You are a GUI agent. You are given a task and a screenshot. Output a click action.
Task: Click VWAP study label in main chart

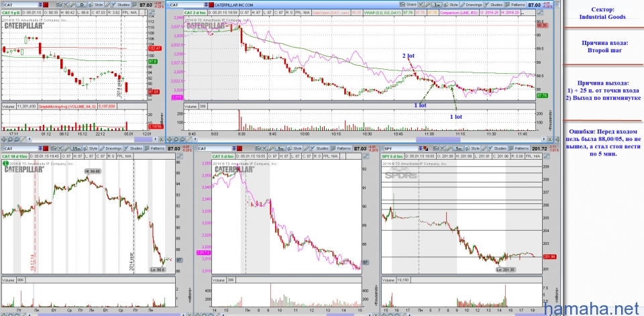(382, 13)
